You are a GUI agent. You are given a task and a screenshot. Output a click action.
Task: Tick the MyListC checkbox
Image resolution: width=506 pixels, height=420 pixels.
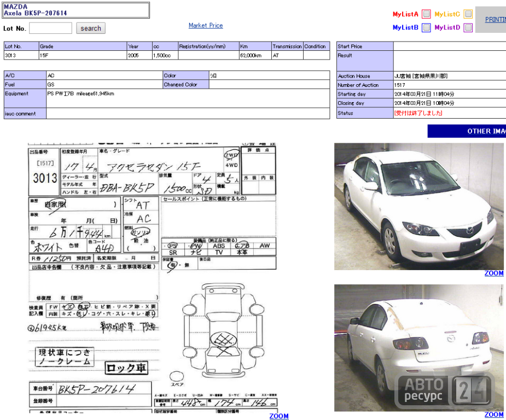click(x=468, y=14)
